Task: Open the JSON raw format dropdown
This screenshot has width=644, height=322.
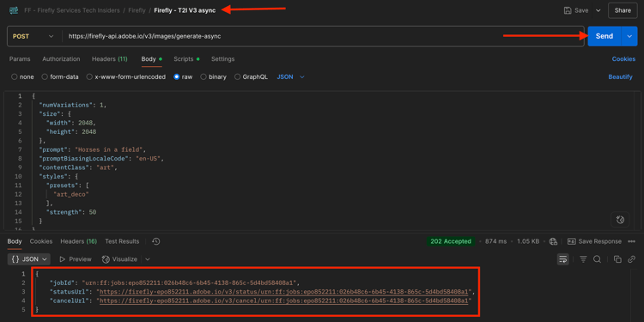Action: click(x=291, y=76)
